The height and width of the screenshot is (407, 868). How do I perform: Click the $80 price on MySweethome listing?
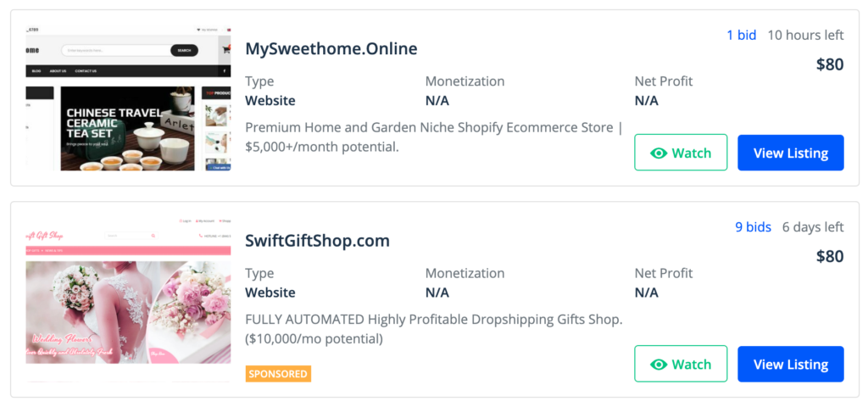[830, 64]
